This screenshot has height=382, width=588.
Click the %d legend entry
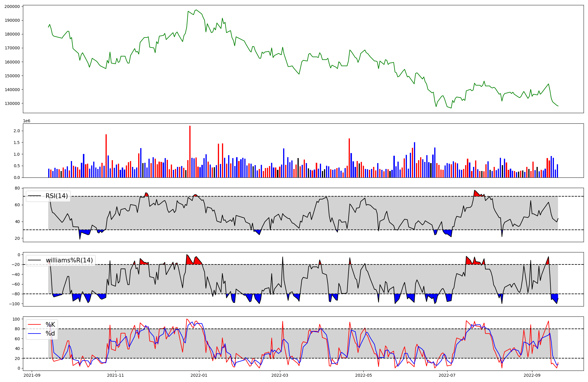pos(50,334)
